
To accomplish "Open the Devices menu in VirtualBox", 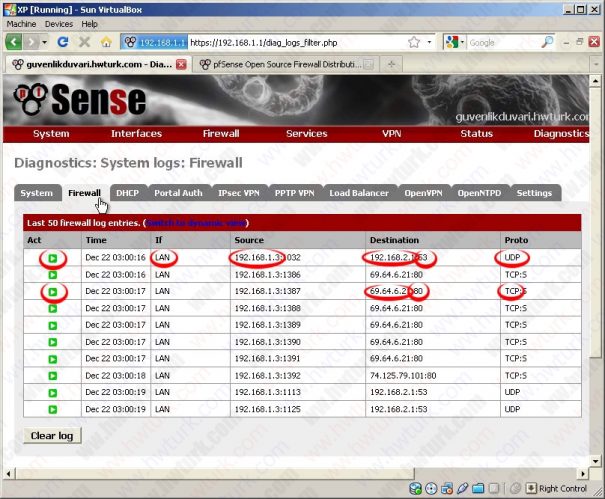I will click(59, 24).
